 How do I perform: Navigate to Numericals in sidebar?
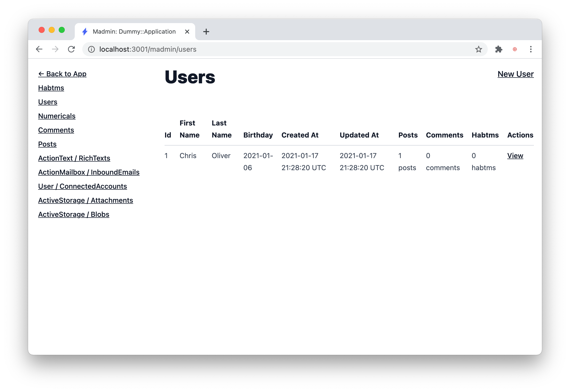point(57,116)
